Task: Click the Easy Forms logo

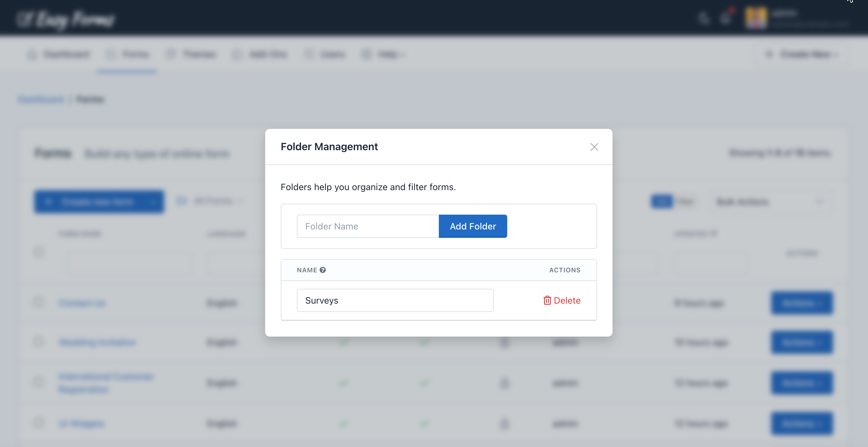Action: click(x=66, y=18)
